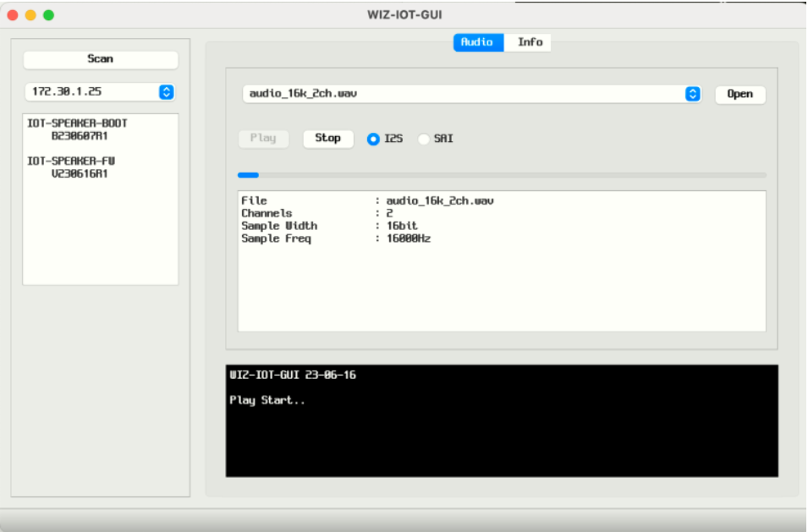Screen dimensions: 808x532
Task: Click the Open button to browse audio files
Action: tap(739, 94)
